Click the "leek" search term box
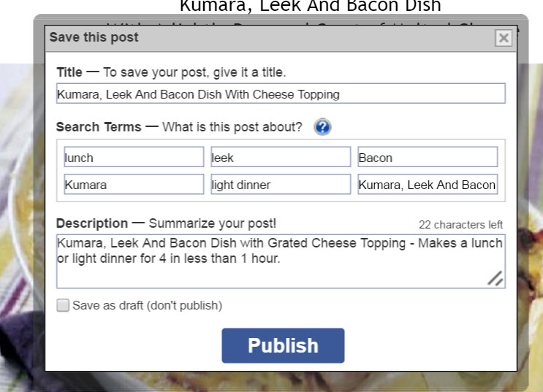Viewport: 543px width, 392px height. click(281, 158)
